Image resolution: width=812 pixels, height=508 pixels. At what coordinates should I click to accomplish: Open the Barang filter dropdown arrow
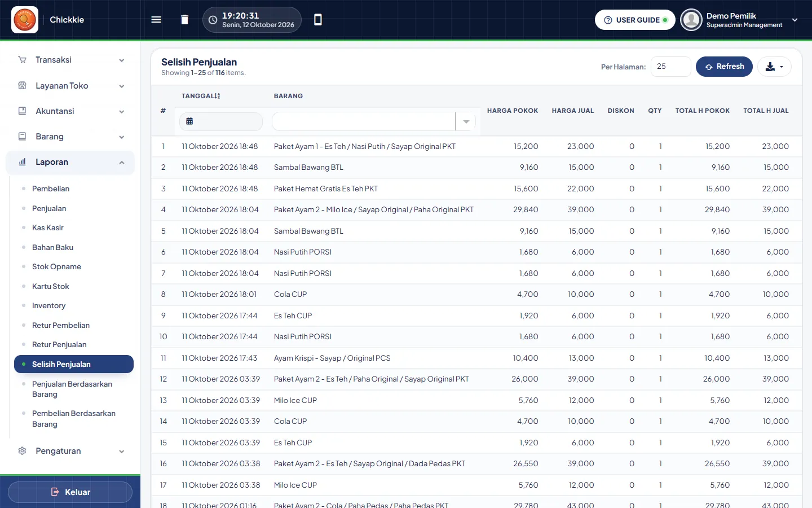[x=466, y=121]
